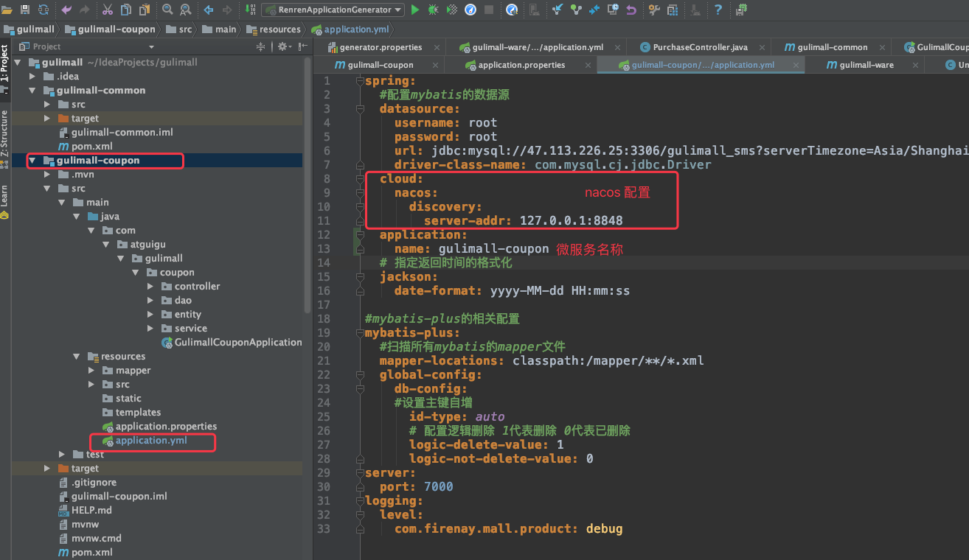Click the Help question mark icon
This screenshot has height=560, width=969.
click(x=718, y=10)
